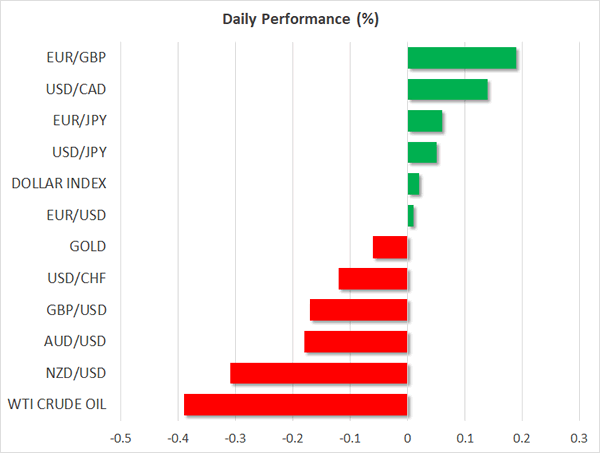Select the AUD/USD red bar
This screenshot has width=600, height=453.
click(x=356, y=342)
